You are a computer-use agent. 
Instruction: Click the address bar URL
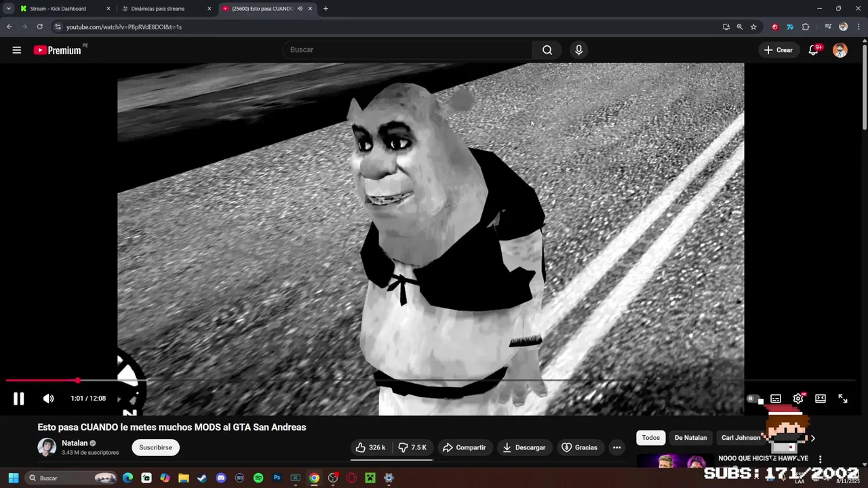coord(124,27)
